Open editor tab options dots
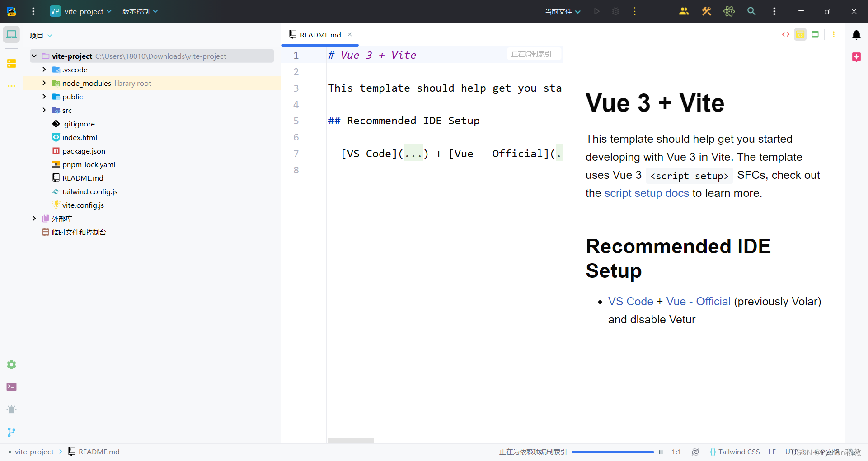Viewport: 868px width, 461px height. (x=834, y=34)
